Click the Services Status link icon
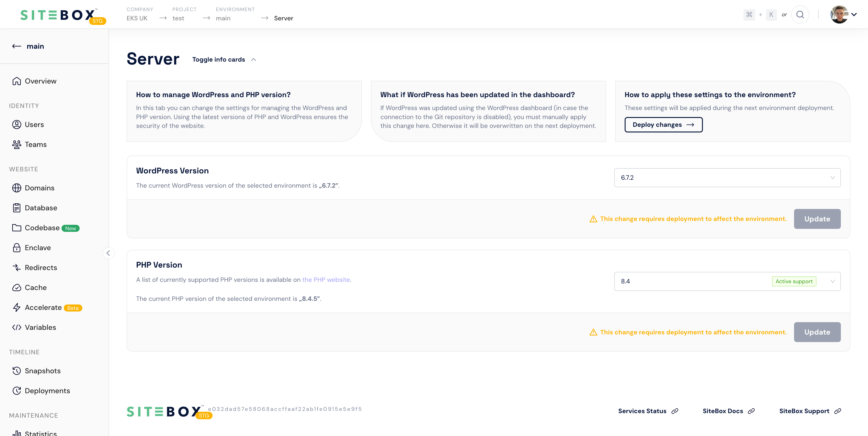Screen dimensions: 868x436 [675, 411]
